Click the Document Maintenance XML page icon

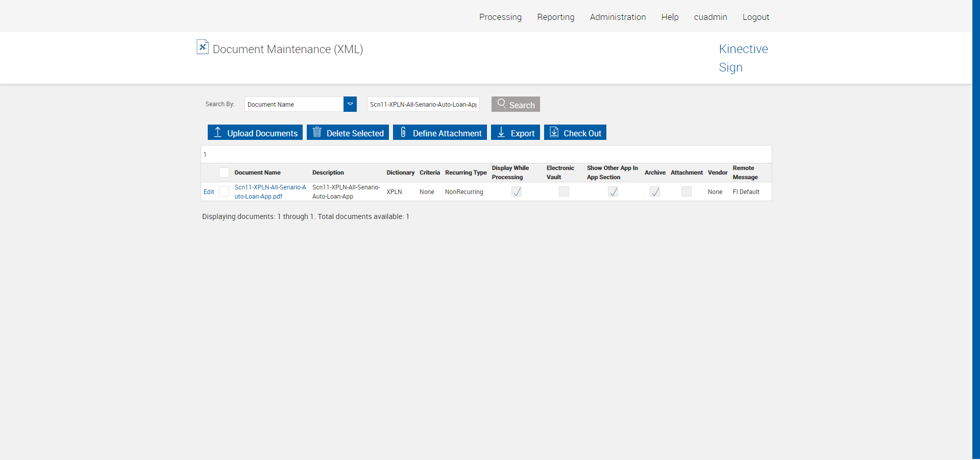click(x=203, y=47)
